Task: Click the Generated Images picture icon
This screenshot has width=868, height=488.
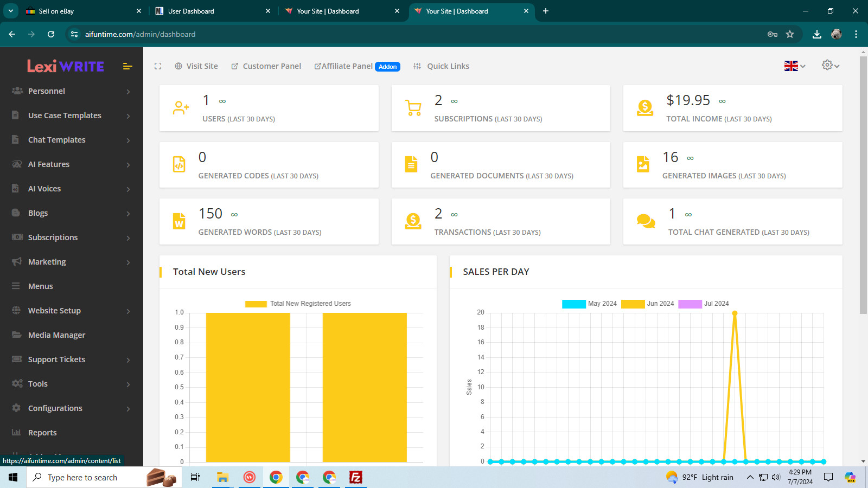Action: tap(643, 164)
